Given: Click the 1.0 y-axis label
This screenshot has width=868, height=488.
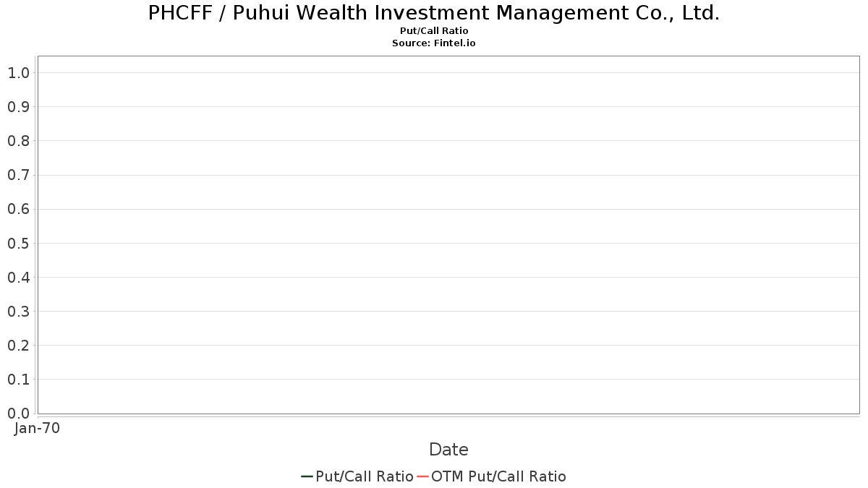Looking at the screenshot, I should pos(19,73).
